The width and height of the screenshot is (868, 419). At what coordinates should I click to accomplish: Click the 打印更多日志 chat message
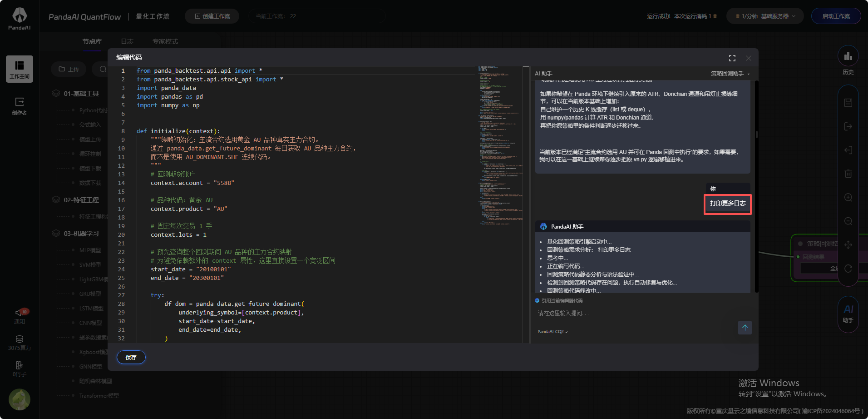click(x=728, y=203)
